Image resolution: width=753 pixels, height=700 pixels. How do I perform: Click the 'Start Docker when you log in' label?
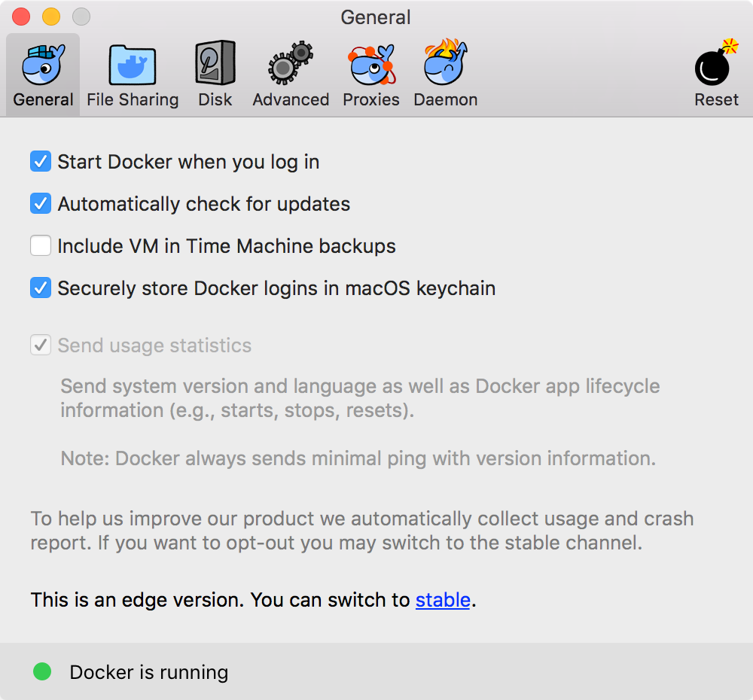click(x=188, y=163)
